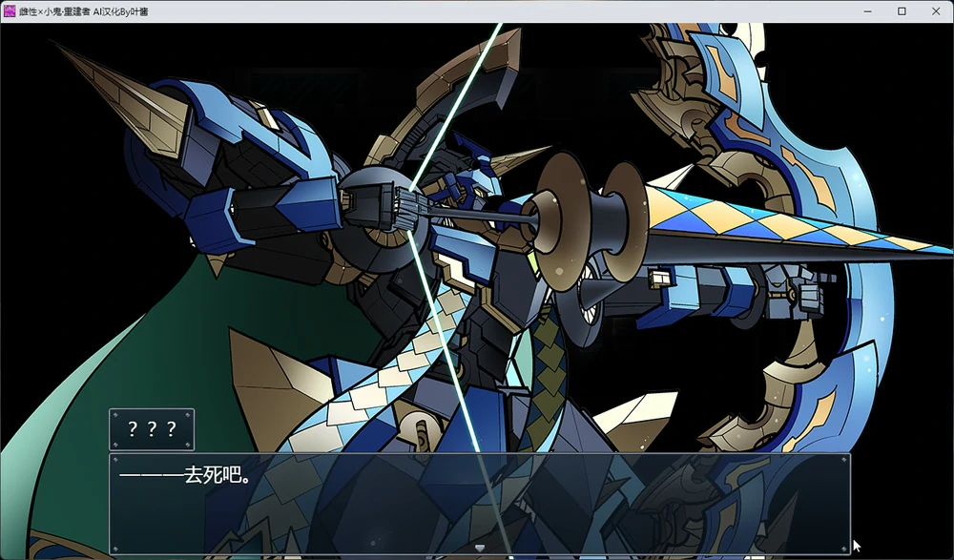
Task: Click the "???" speaker name box
Action: tap(152, 429)
